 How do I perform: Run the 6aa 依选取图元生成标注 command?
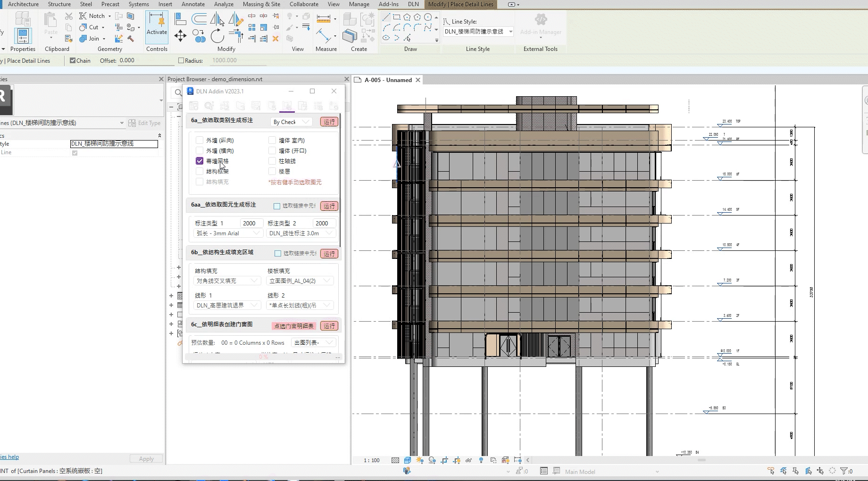click(329, 206)
